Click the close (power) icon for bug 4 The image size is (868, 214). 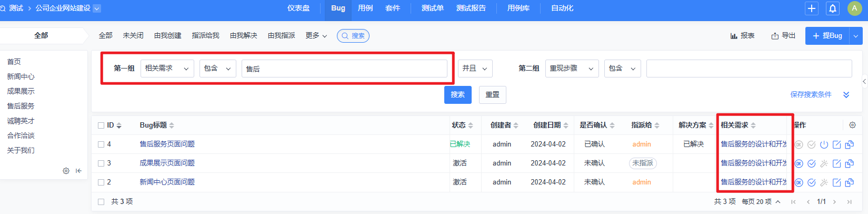[x=824, y=144]
